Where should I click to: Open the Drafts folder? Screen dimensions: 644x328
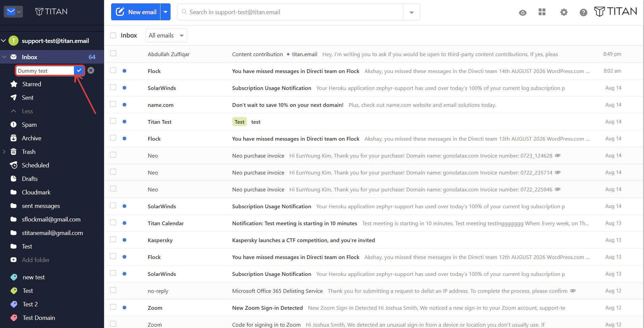pyautogui.click(x=30, y=179)
